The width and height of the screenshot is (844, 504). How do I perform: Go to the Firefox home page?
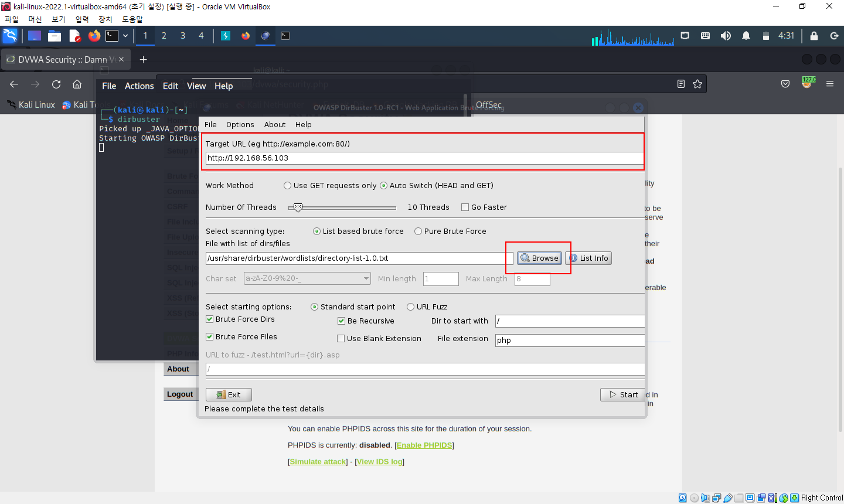[x=77, y=84]
